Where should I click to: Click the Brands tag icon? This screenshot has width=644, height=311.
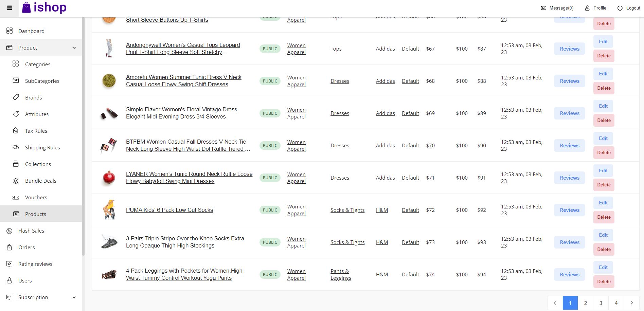(16, 97)
